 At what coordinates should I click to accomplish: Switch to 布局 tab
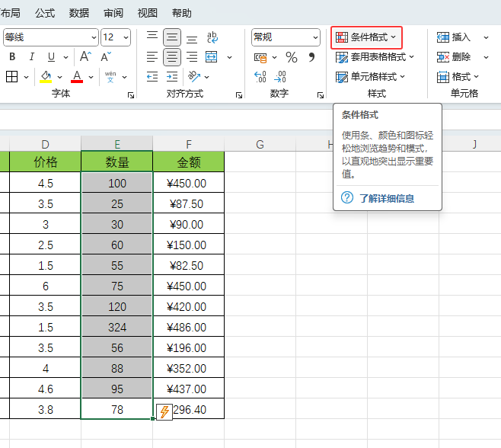tap(10, 13)
